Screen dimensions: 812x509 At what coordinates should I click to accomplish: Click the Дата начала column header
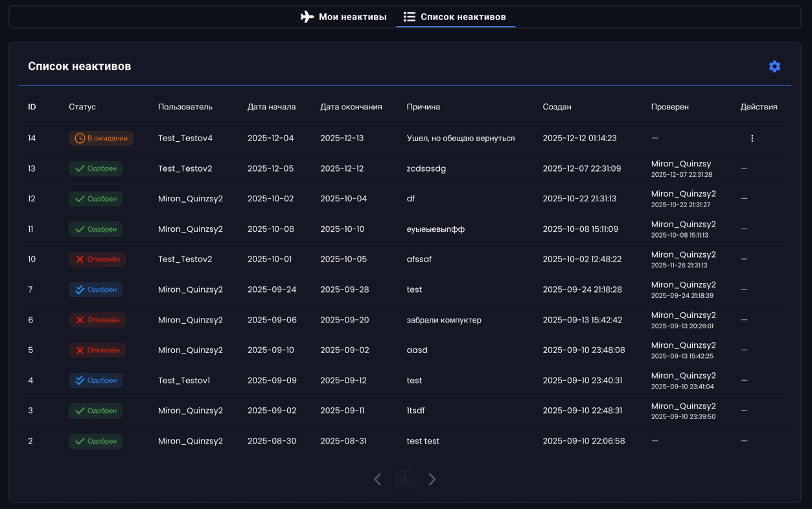[x=272, y=107]
